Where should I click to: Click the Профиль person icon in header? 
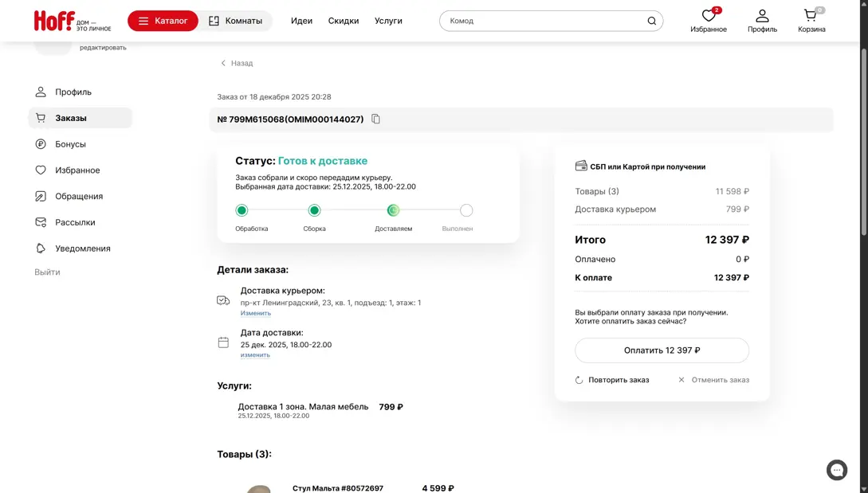[x=762, y=16]
